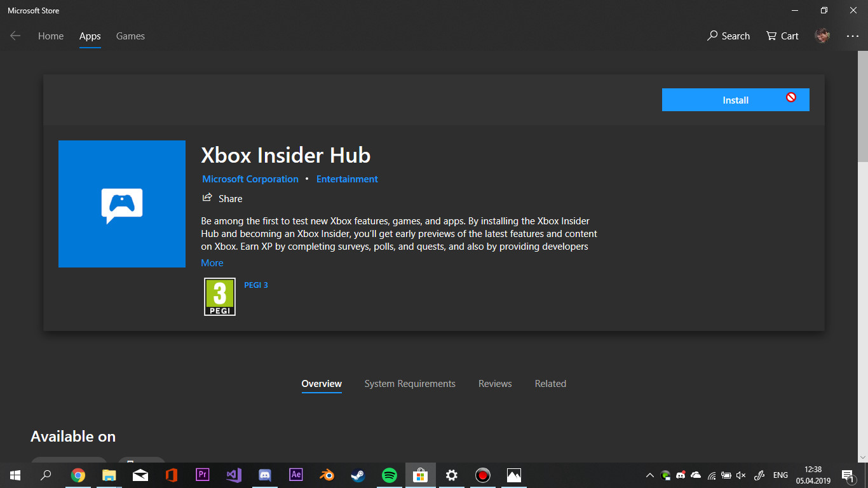Share the Xbox Insider Hub app
The width and height of the screenshot is (868, 488).
pyautogui.click(x=222, y=198)
